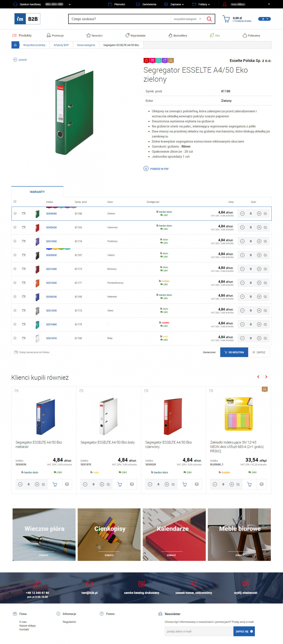Increase quantity for SEK187K row
The width and height of the screenshot is (283, 644).
point(259,338)
